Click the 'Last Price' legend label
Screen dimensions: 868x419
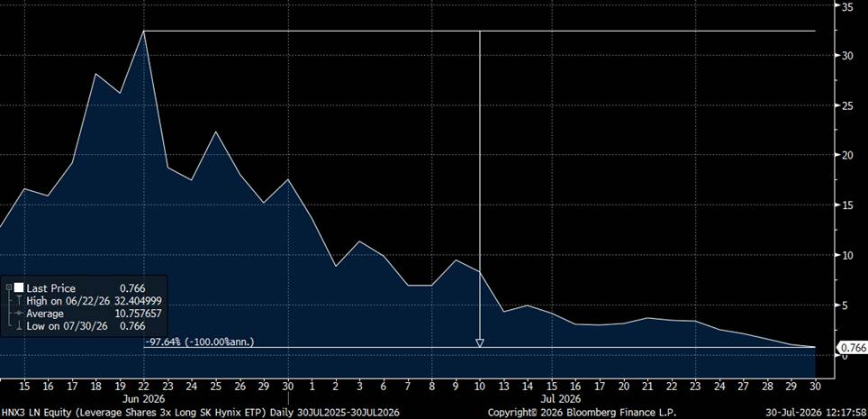[51, 288]
